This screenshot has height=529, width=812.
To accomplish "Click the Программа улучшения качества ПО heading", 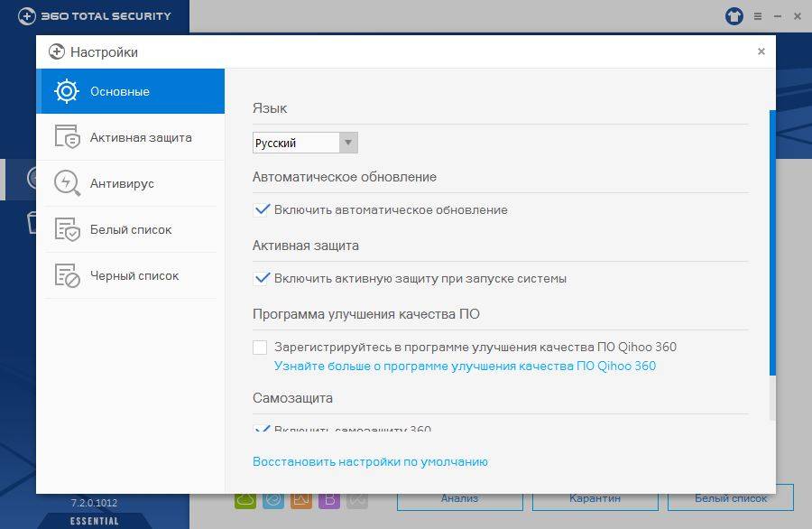I will [x=366, y=314].
